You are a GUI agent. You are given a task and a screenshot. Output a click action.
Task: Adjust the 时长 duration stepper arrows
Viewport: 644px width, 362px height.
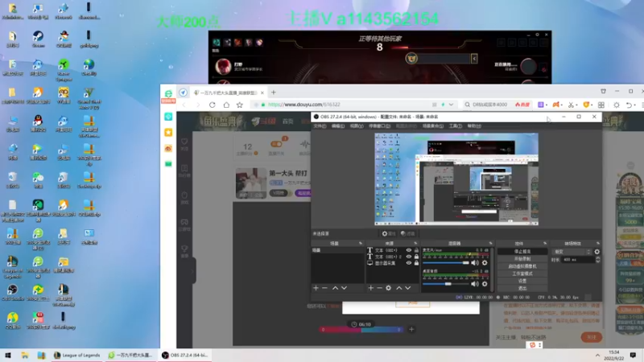[x=597, y=259]
